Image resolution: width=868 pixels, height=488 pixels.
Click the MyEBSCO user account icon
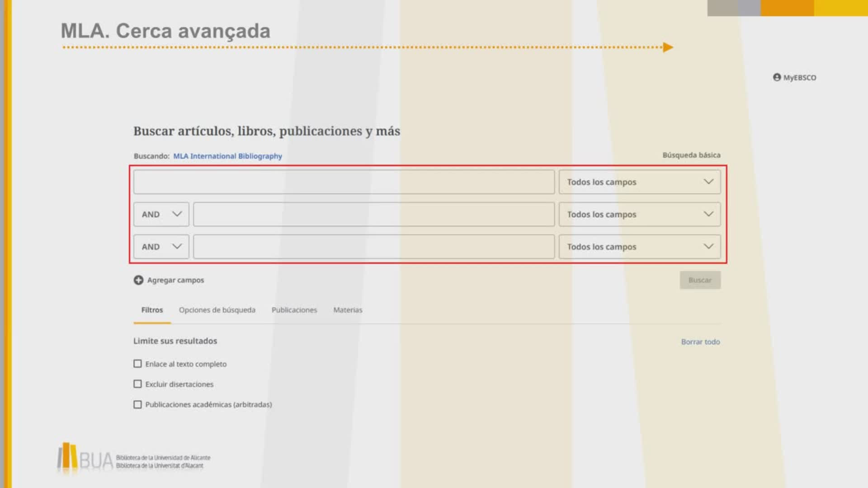coord(777,77)
